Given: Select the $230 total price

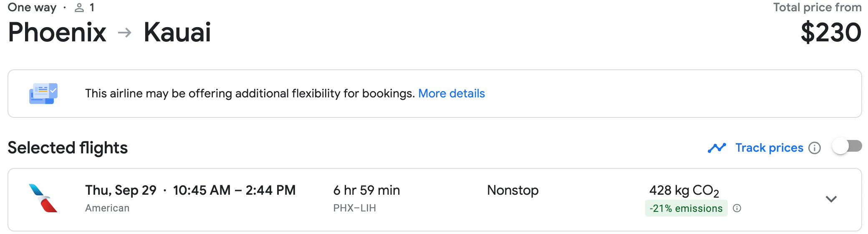Looking at the screenshot, I should [x=831, y=33].
